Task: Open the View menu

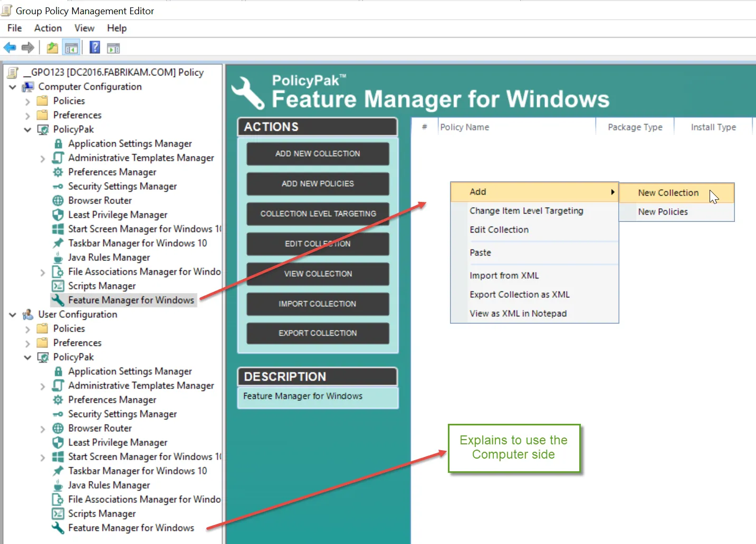Action: [84, 28]
